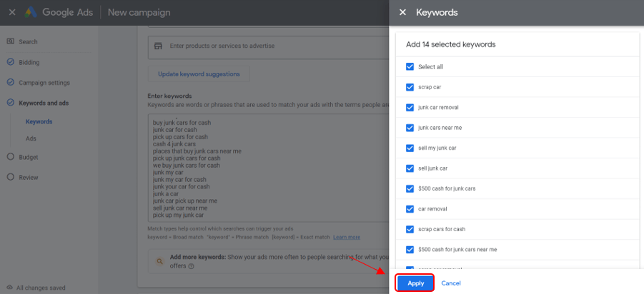Click the Budget step circle icon
The width and height of the screenshot is (644, 294).
(x=11, y=157)
